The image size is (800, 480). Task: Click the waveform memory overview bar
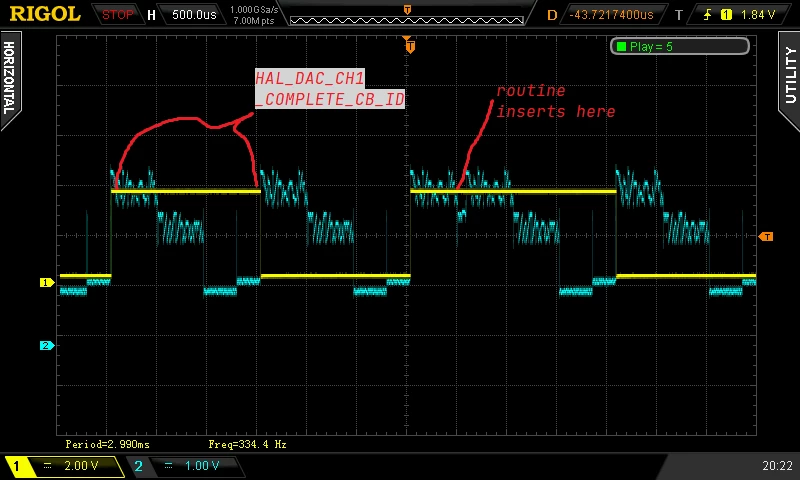407,20
